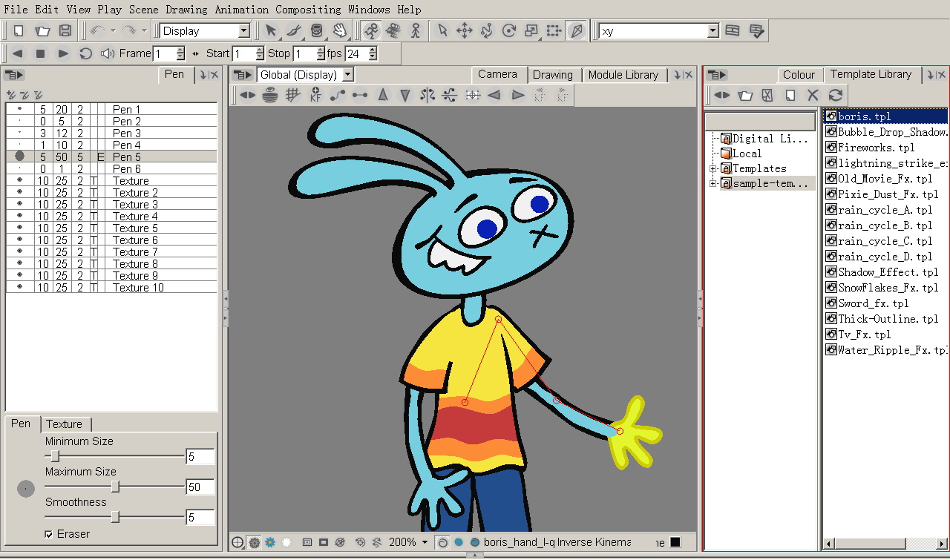Switch to the Texture properties tab
The width and height of the screenshot is (950, 560).
(65, 424)
